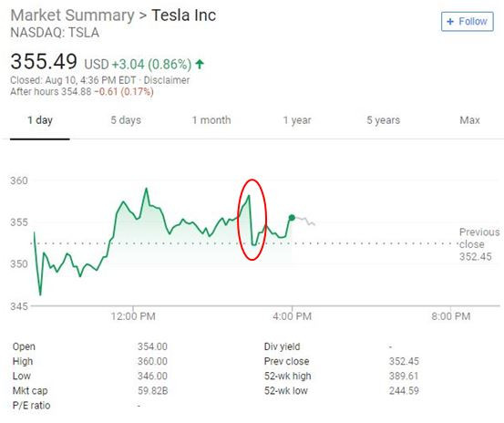Select the 1 day tab

click(x=40, y=120)
